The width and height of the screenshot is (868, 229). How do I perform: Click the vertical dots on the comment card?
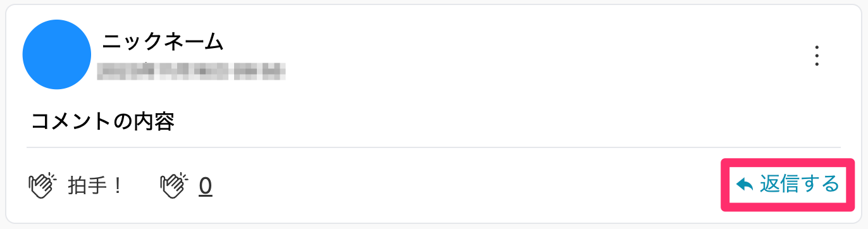click(817, 56)
